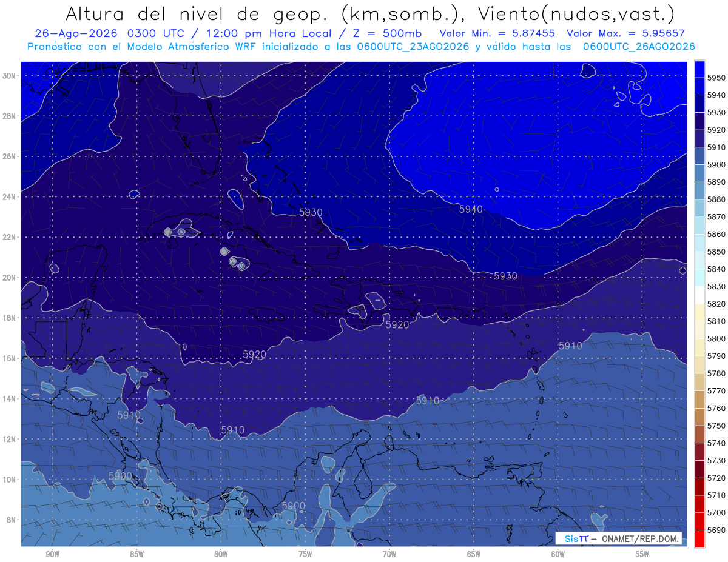Viewport: 728px width, 562px height.
Task: Click the 22N latitude axis label
Action: click(9, 237)
